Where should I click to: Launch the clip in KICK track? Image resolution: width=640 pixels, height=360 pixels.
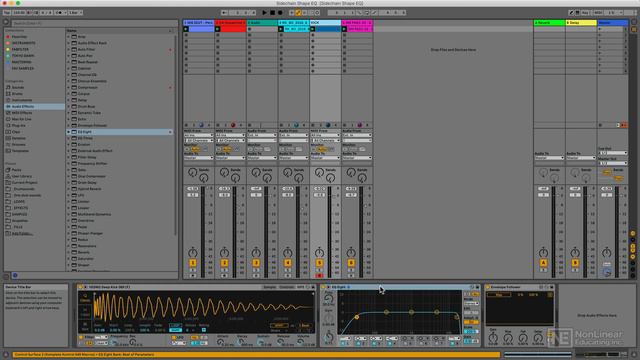313,29
